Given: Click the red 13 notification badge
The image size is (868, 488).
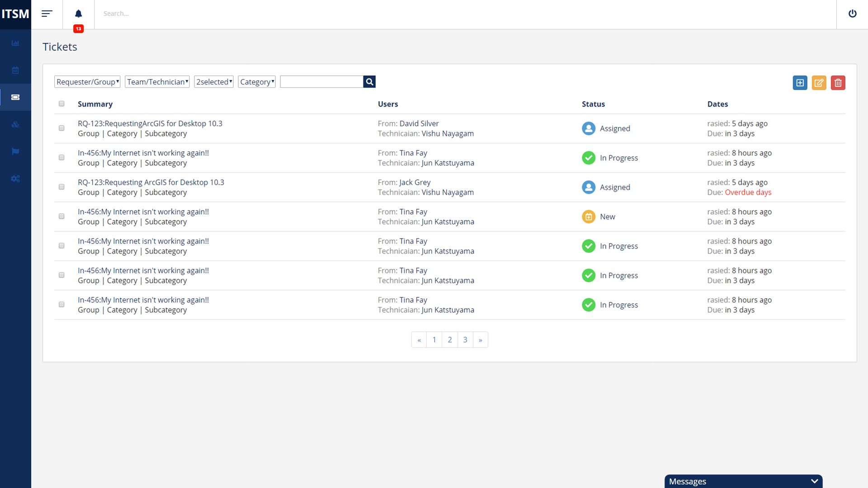Looking at the screenshot, I should pyautogui.click(x=78, y=28).
